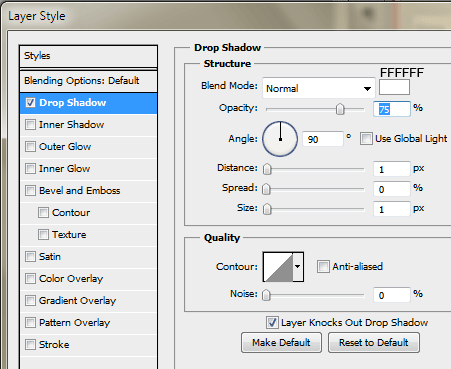451x369 pixels.
Task: Click the Angle dial control
Action: click(280, 139)
